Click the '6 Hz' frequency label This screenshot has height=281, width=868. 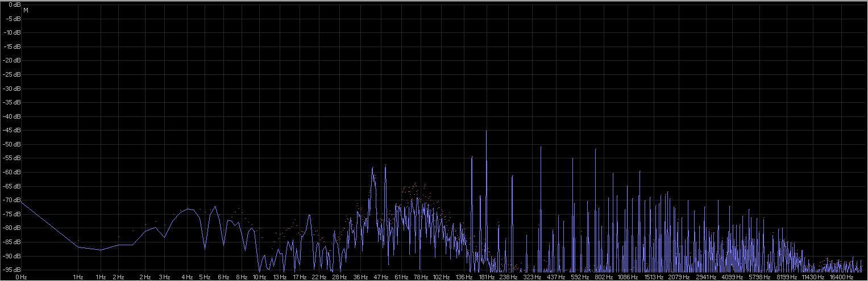(223, 278)
